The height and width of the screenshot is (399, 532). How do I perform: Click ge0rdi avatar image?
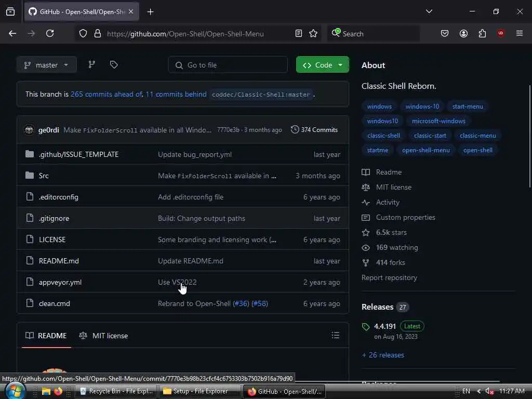[x=30, y=129]
